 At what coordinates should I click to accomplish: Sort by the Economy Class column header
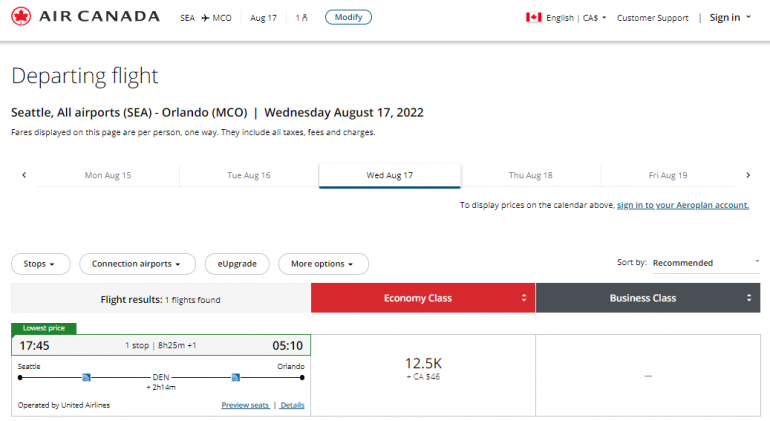point(422,298)
